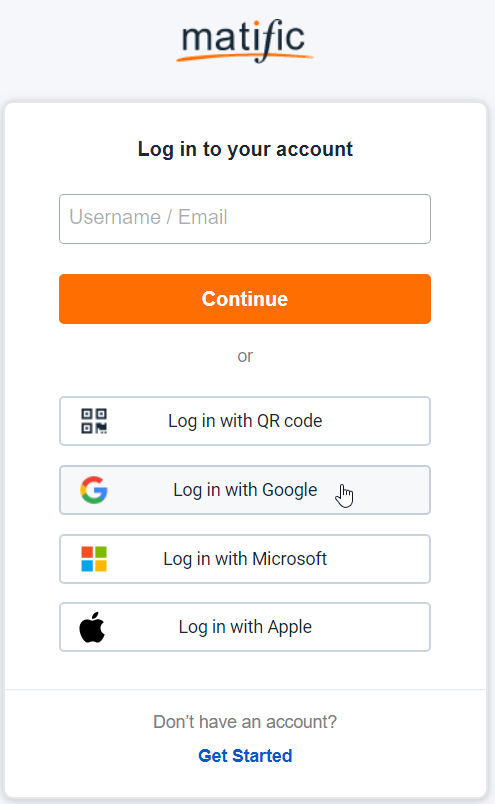Click the colorful Google G logo
The width and height of the screenshot is (495, 804).
tap(94, 490)
